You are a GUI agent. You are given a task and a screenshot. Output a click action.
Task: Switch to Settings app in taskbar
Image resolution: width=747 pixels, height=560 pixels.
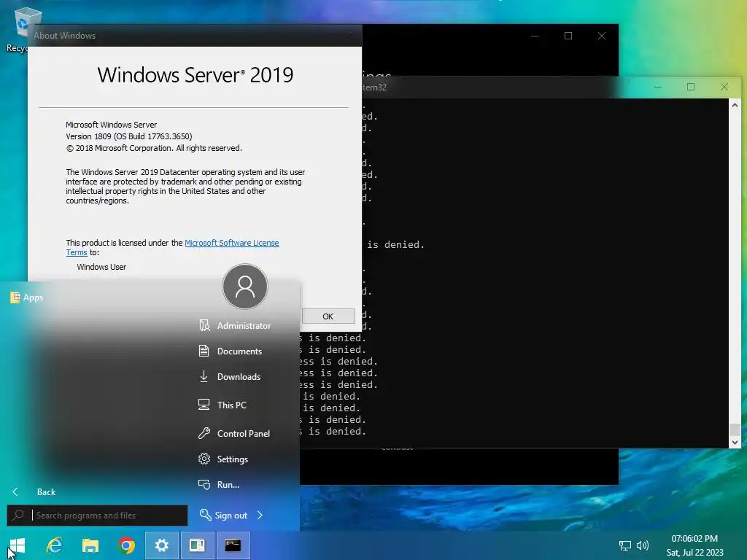tap(161, 545)
